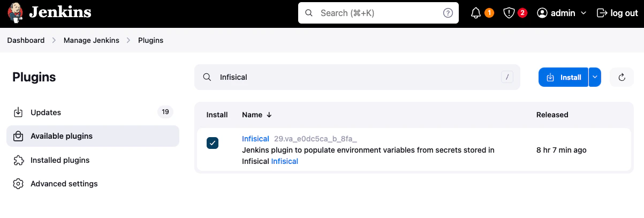Viewport: 644px width, 218px height.
Task: Click the Advanced settings gear icon
Action: click(18, 184)
